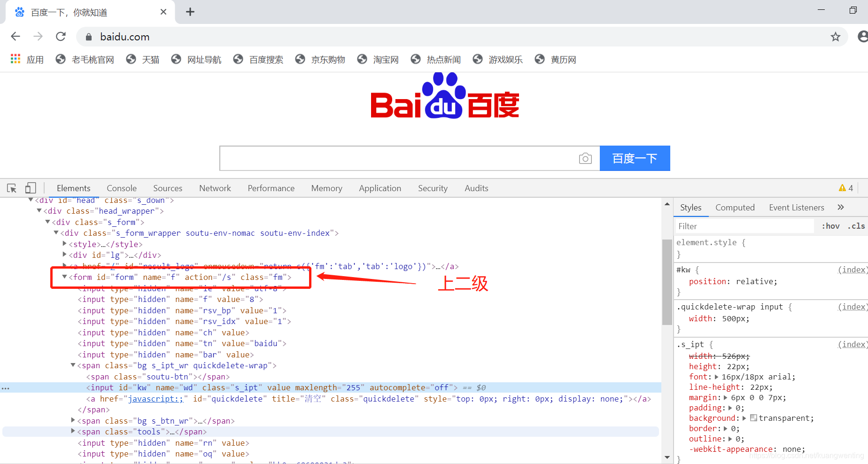Image resolution: width=868 pixels, height=464 pixels.
Task: Close the 百度一下 browser tab
Action: (163, 12)
